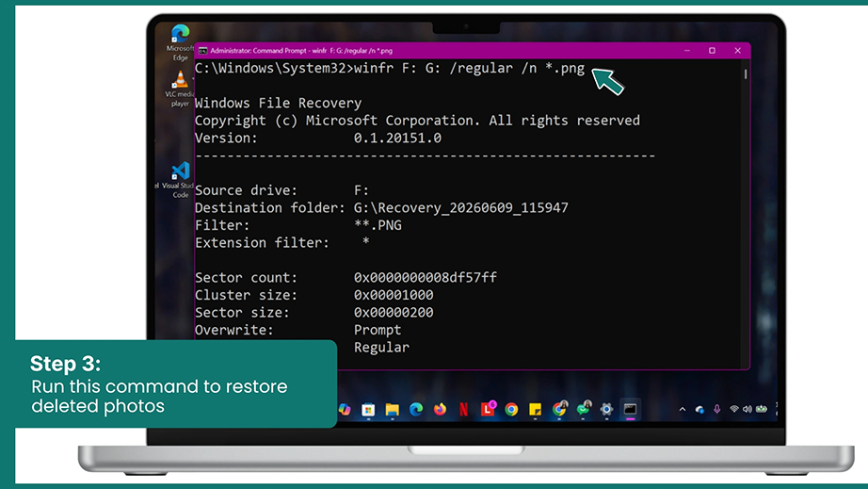Screen dimensions: 868x489
Task: Launch Google Chrome from the taskbar
Action: coord(511,409)
